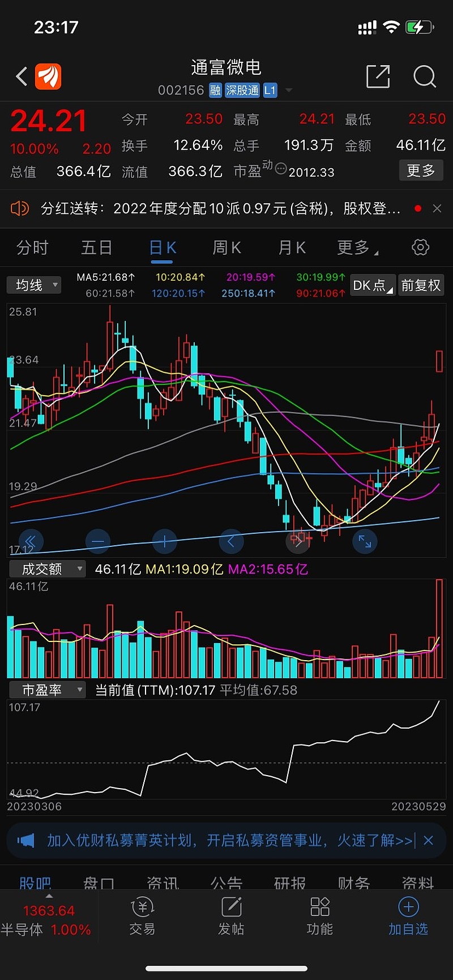The width and height of the screenshot is (453, 980).
Task: Tap the megaphone promo icon
Action: tap(26, 840)
